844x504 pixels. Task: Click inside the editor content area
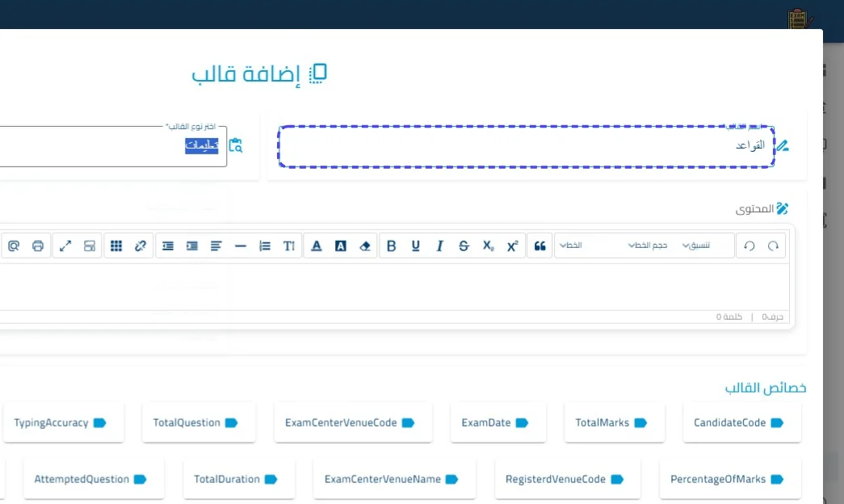click(x=395, y=285)
